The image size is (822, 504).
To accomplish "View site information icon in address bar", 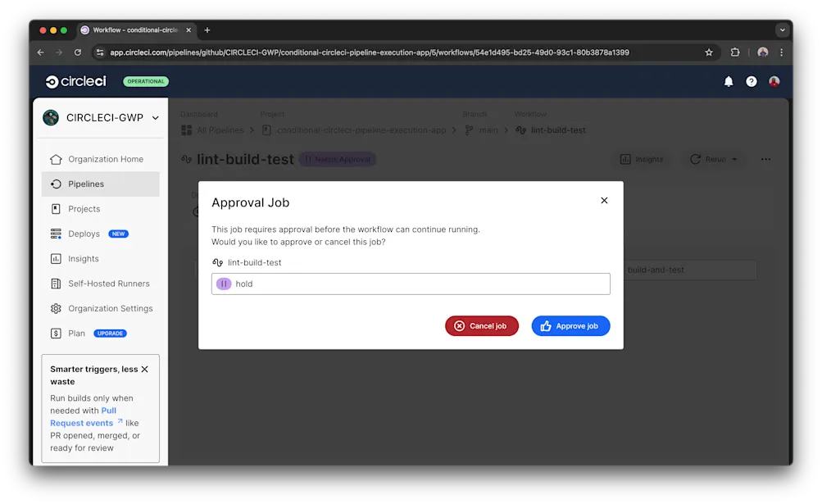I will (100, 52).
